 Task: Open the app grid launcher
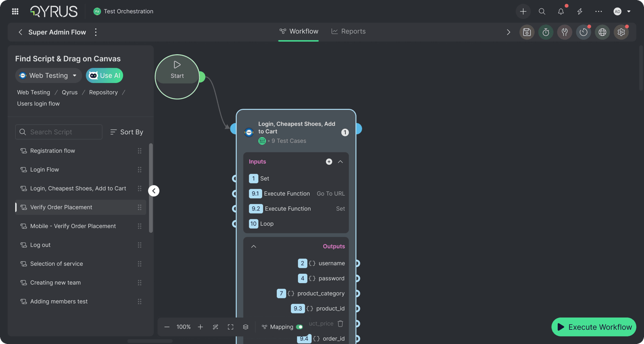click(x=15, y=11)
